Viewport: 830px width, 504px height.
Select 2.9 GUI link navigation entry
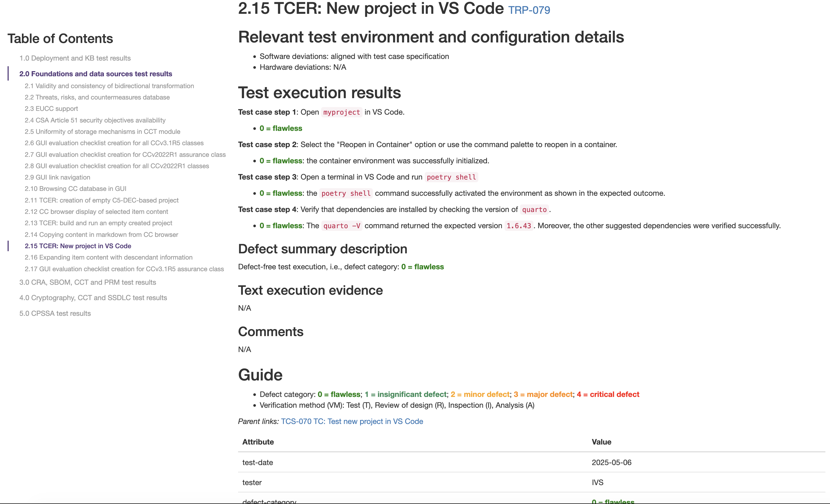tap(57, 177)
